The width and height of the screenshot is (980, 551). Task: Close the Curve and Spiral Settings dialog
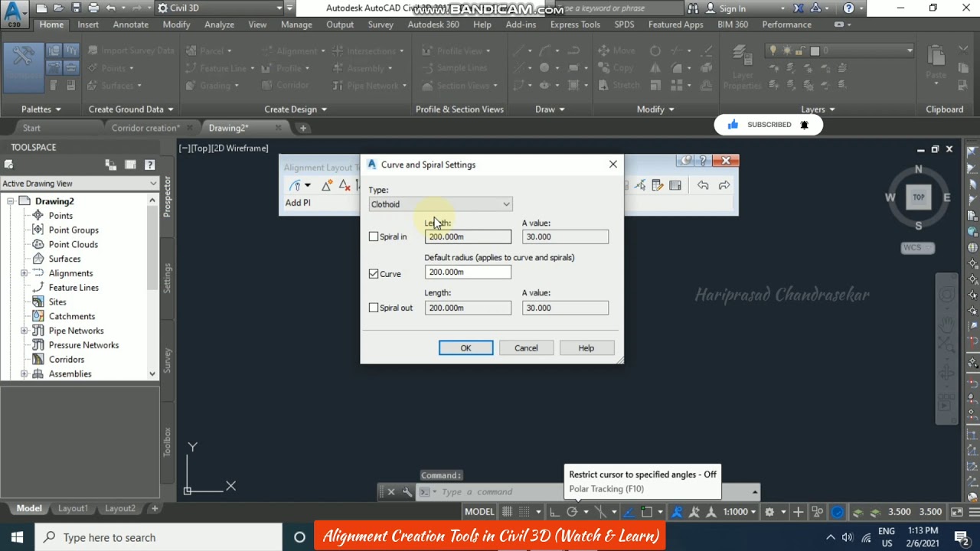[x=613, y=165]
